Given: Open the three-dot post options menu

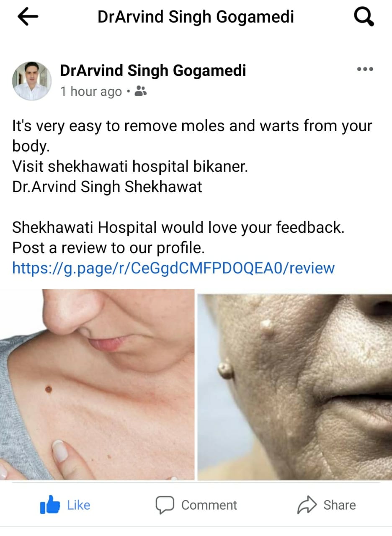Looking at the screenshot, I should tap(365, 70).
